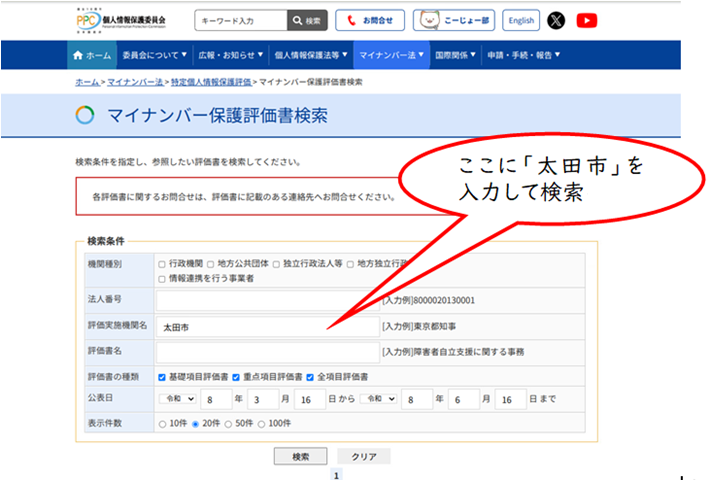
Task: Click the PPC commission logo
Action: click(x=121, y=20)
